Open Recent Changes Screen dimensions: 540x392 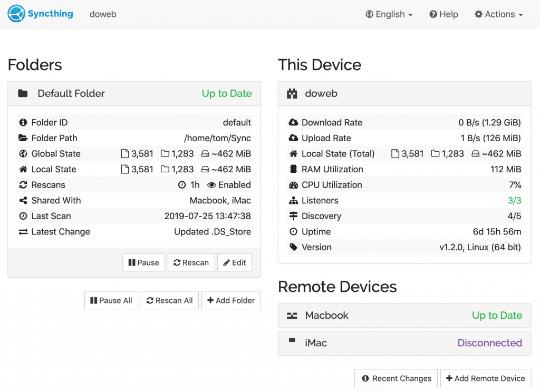pos(396,378)
